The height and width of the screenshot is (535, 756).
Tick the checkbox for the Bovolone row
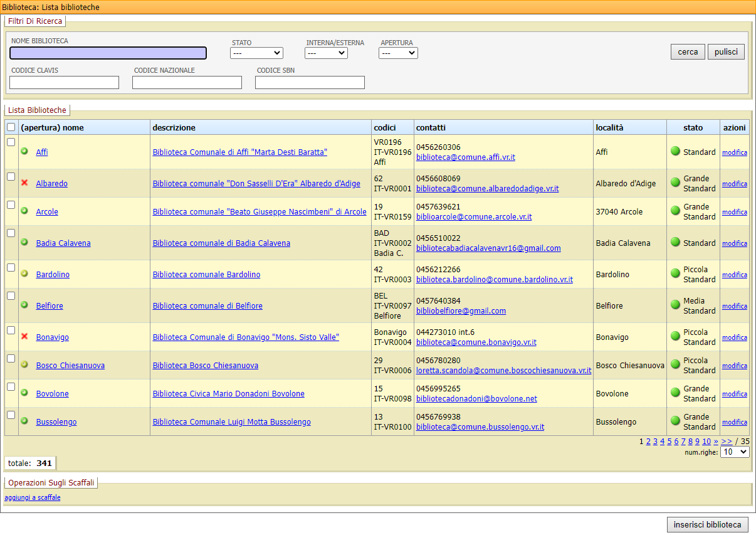click(x=11, y=387)
